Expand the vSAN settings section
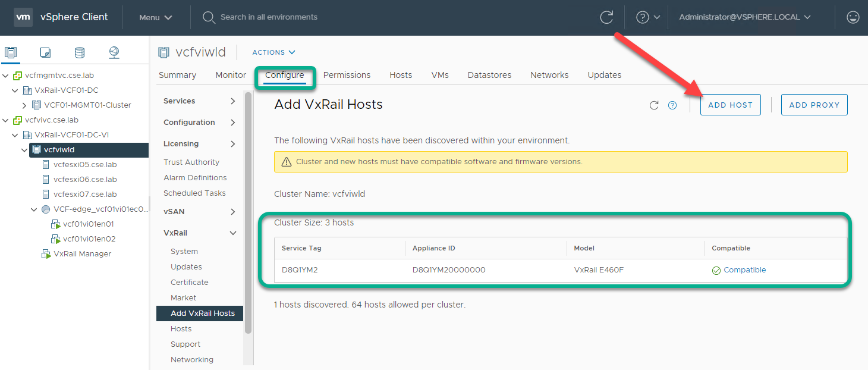 (x=232, y=212)
